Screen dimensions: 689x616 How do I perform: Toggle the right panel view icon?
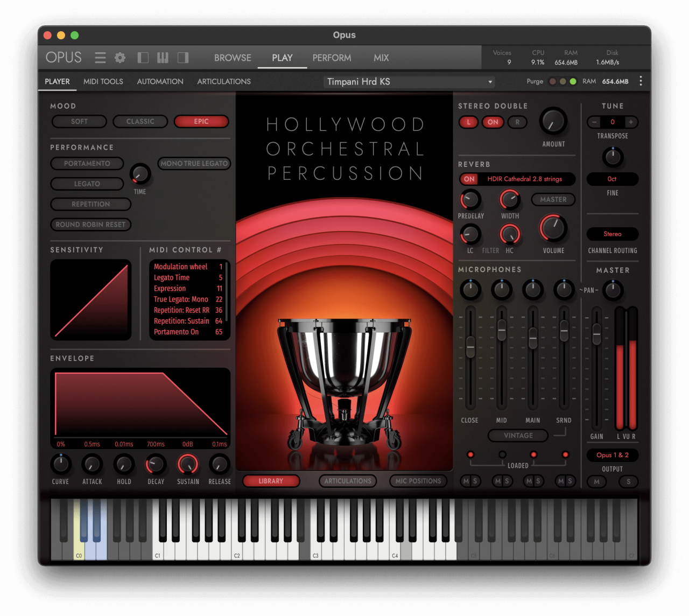[x=182, y=58]
